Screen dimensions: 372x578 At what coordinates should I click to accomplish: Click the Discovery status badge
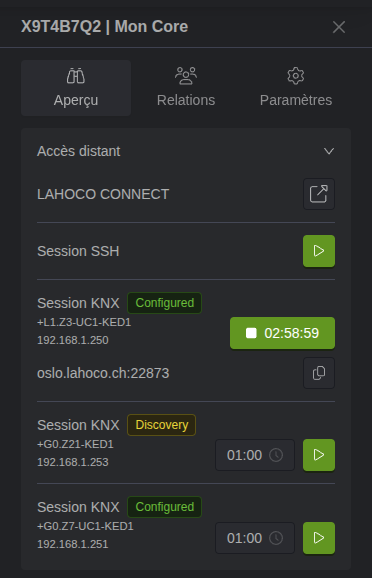161,425
